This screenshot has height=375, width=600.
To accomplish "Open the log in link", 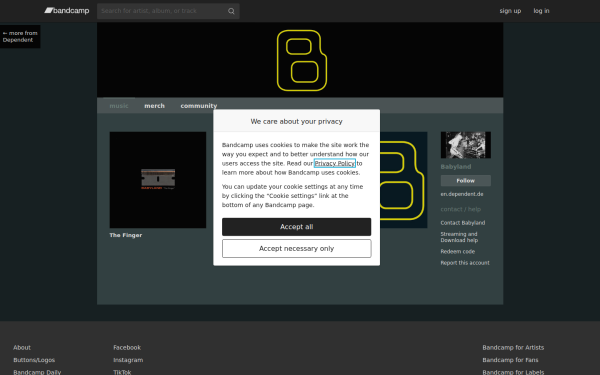I will point(541,11).
